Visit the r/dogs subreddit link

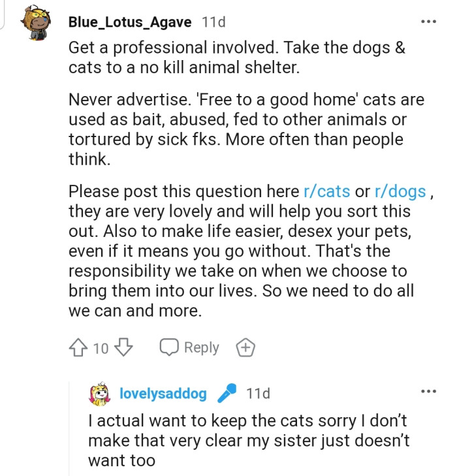(400, 192)
